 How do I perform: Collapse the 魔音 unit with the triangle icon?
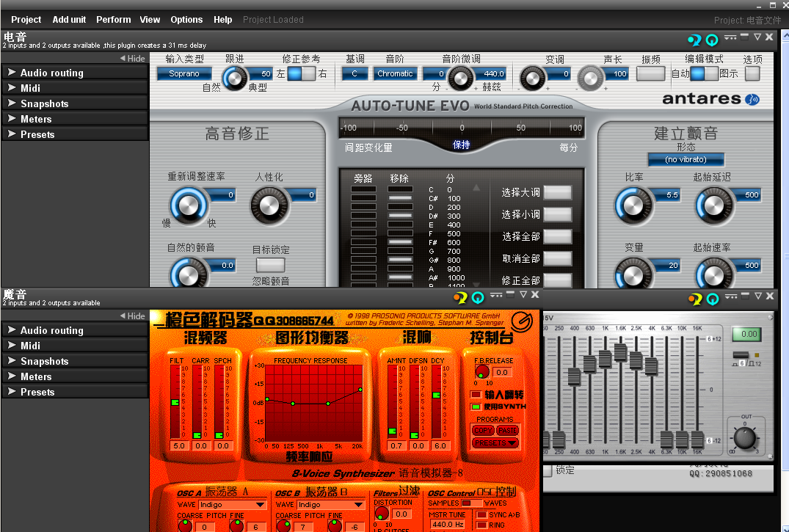[x=523, y=295]
